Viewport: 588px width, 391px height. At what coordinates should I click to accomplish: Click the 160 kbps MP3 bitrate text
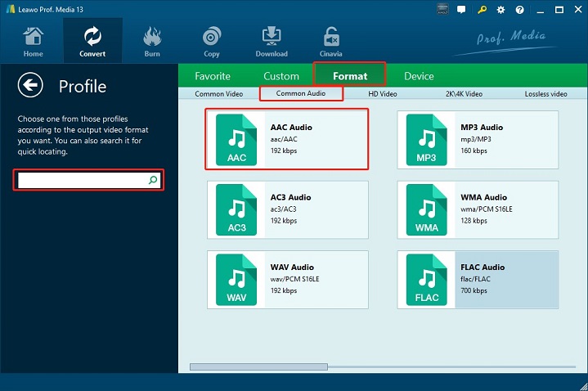coord(474,151)
